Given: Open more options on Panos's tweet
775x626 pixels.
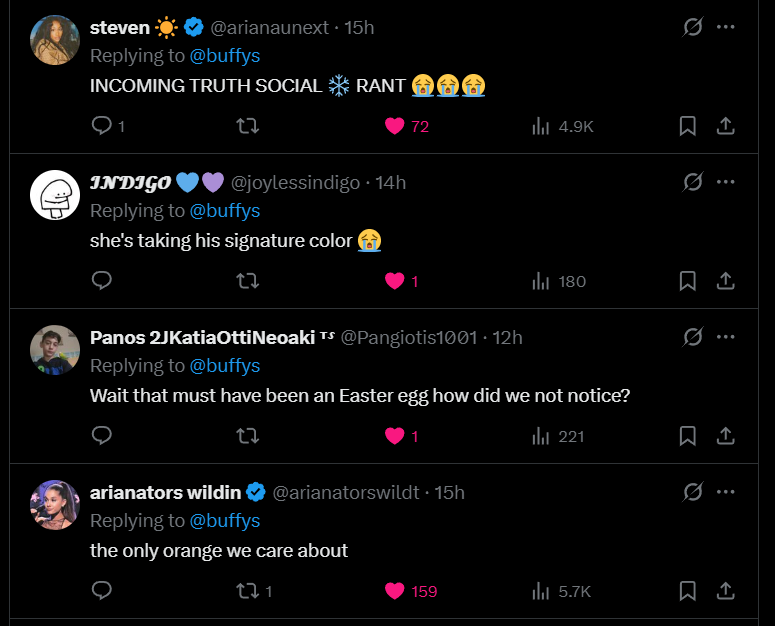Looking at the screenshot, I should click(x=727, y=337).
